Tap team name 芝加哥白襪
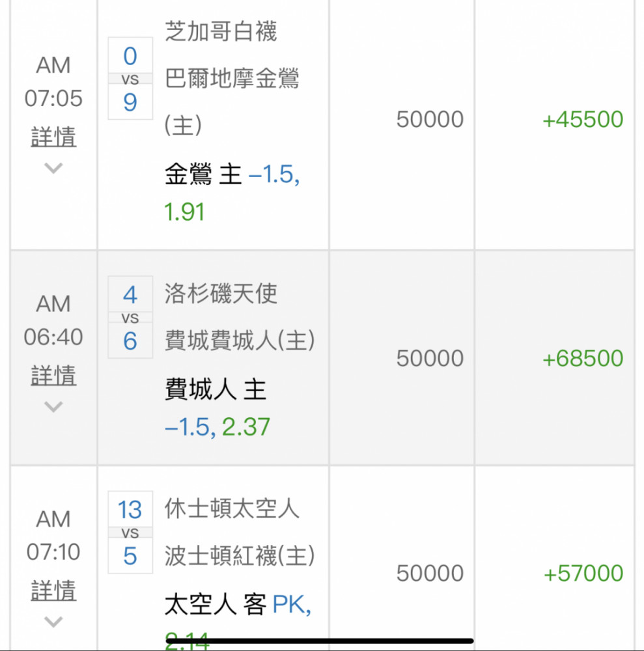This screenshot has height=651, width=644. tap(221, 31)
